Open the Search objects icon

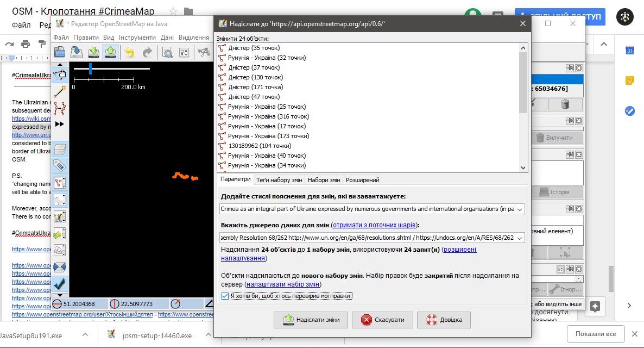tap(167, 52)
